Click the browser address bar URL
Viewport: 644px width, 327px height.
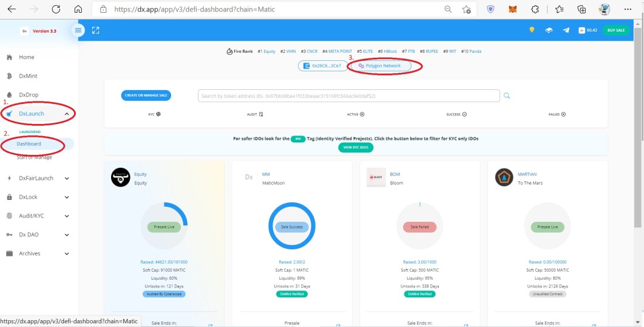click(x=195, y=9)
